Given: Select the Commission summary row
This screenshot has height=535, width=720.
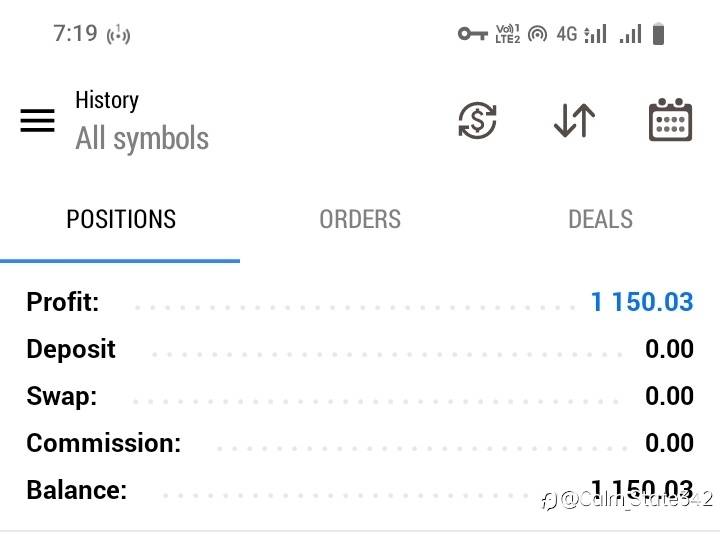Looking at the screenshot, I should click(360, 443).
